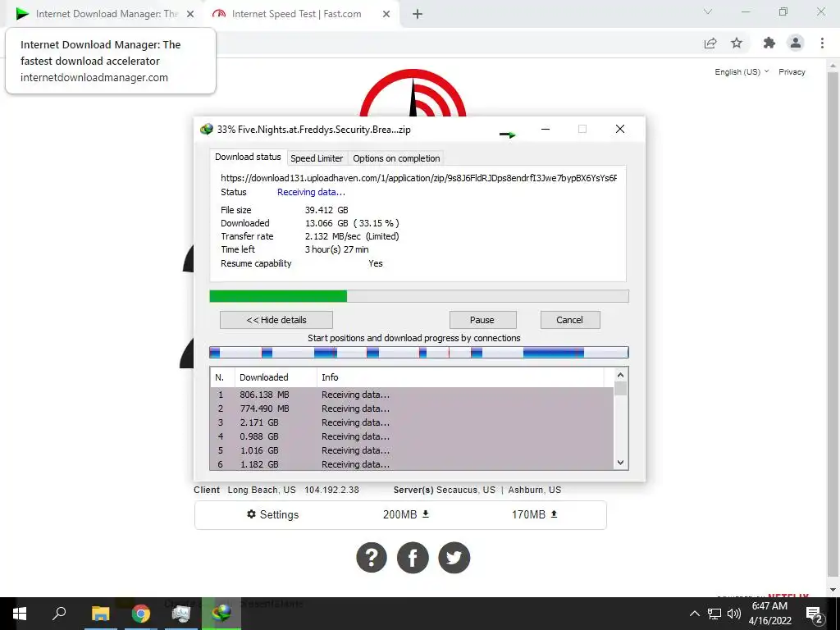Open the clock and date flyout
The image size is (840, 630).
click(x=769, y=614)
